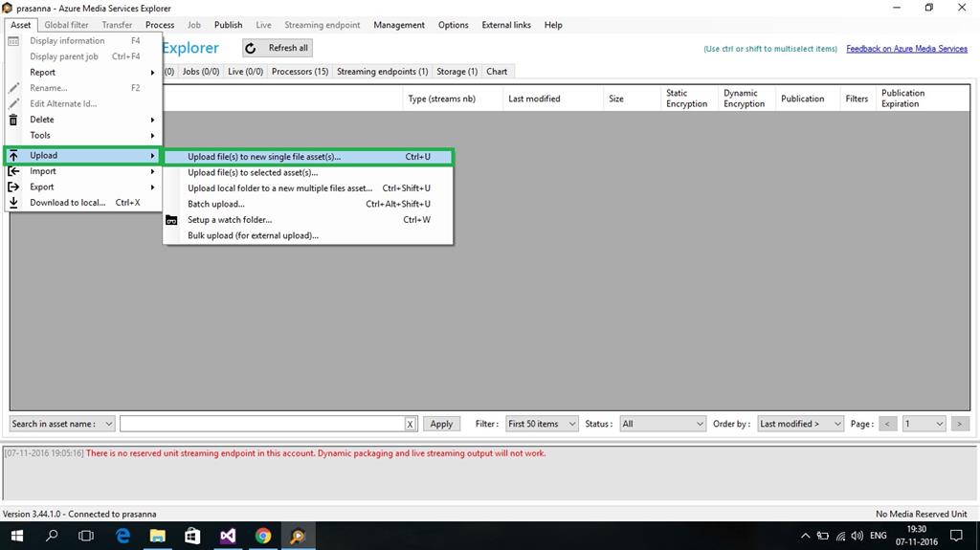Image resolution: width=980 pixels, height=550 pixels.
Task: Open Visual Studio from the taskbar
Action: click(x=228, y=536)
